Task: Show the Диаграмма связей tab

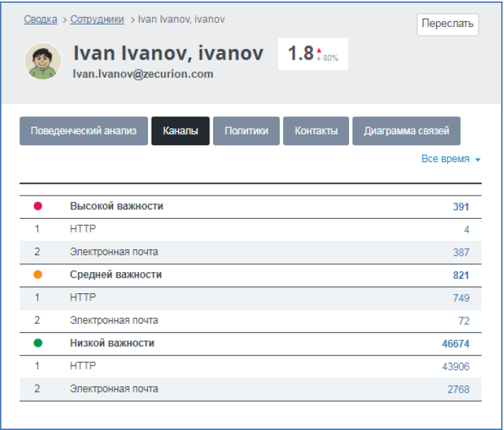Action: point(406,131)
